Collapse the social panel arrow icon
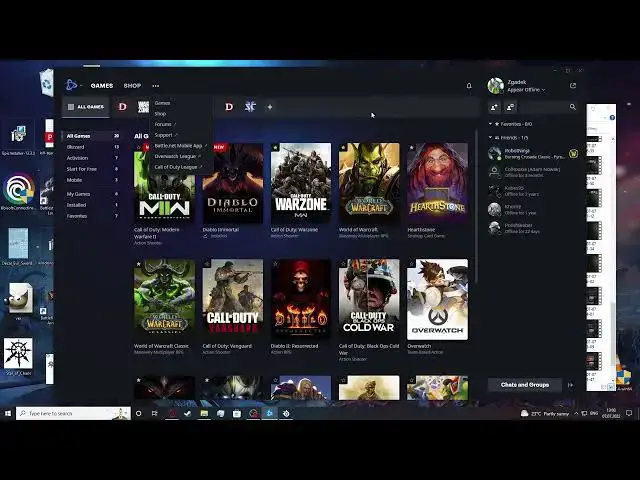 point(571,385)
